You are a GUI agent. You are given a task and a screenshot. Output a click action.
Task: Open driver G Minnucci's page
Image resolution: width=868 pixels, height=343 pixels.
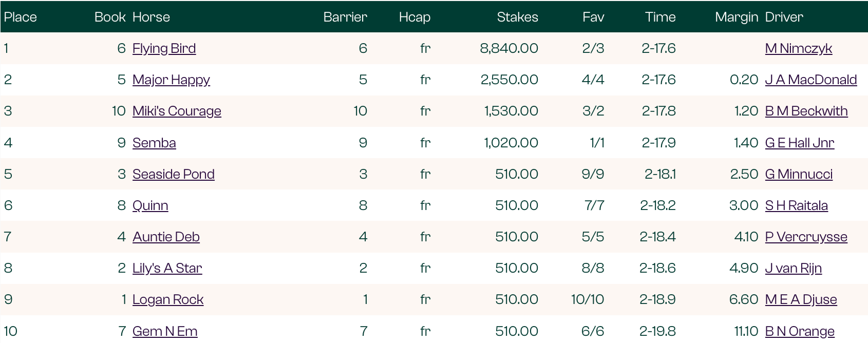point(799,174)
